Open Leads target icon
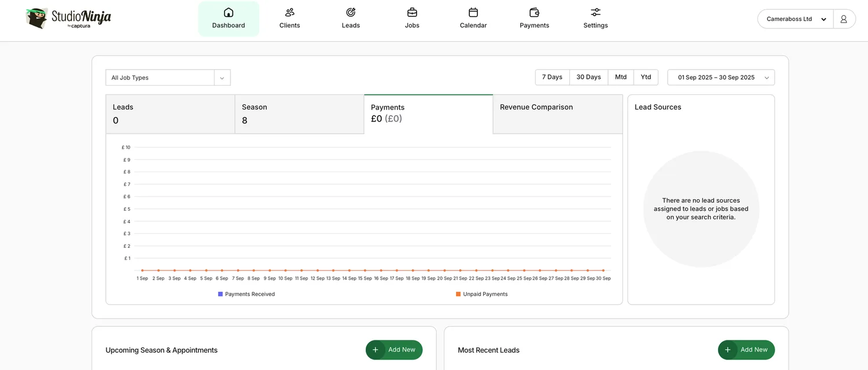Viewport: 868px width, 370px height. coord(351,12)
